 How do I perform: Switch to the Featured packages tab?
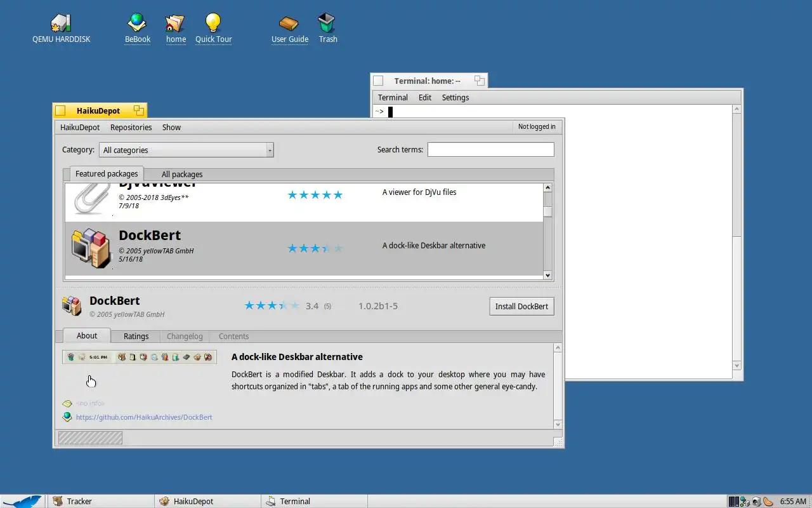tap(107, 173)
